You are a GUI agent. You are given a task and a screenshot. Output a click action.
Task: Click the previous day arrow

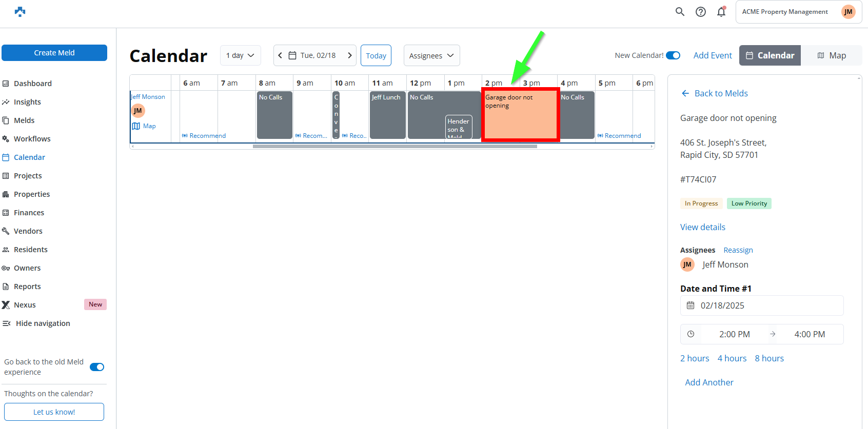pos(280,55)
